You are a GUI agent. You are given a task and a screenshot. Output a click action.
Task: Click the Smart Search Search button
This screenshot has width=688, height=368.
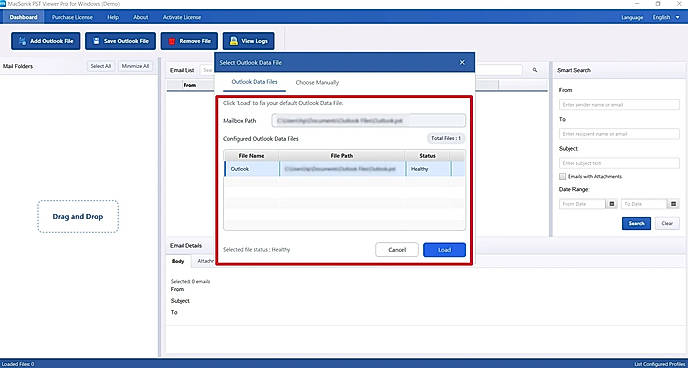pyautogui.click(x=636, y=223)
